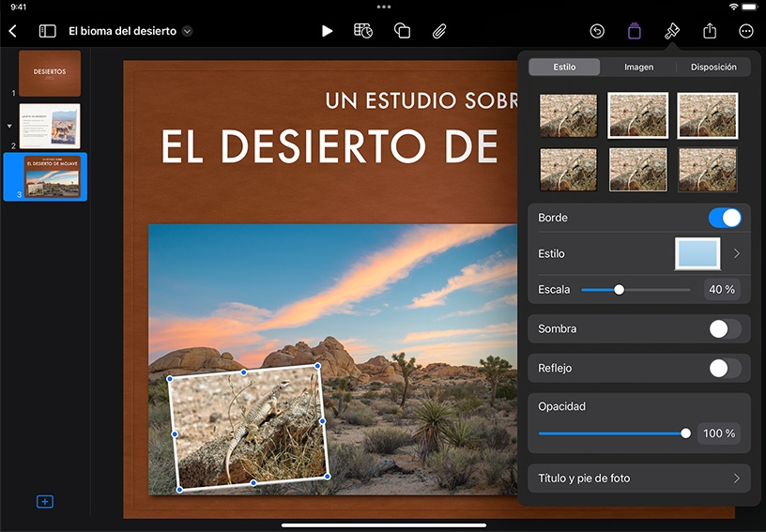Open the insert table and chart icon
This screenshot has height=532, width=766.
coord(363,31)
